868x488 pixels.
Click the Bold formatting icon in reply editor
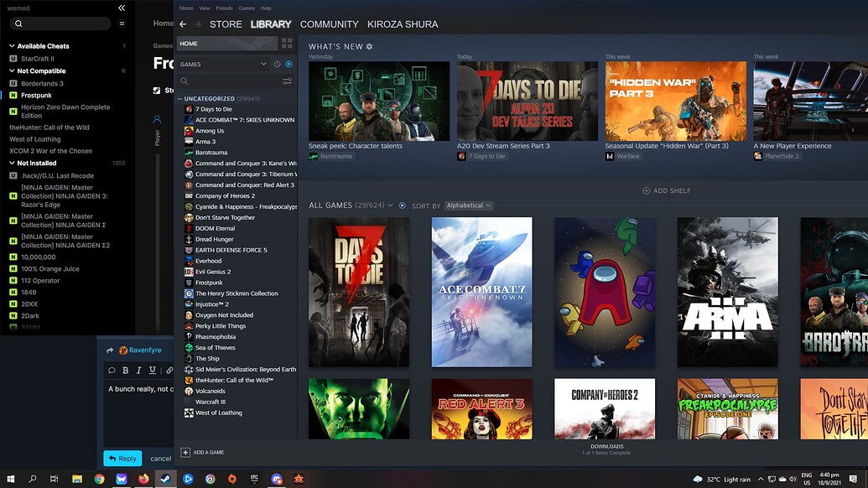[125, 370]
